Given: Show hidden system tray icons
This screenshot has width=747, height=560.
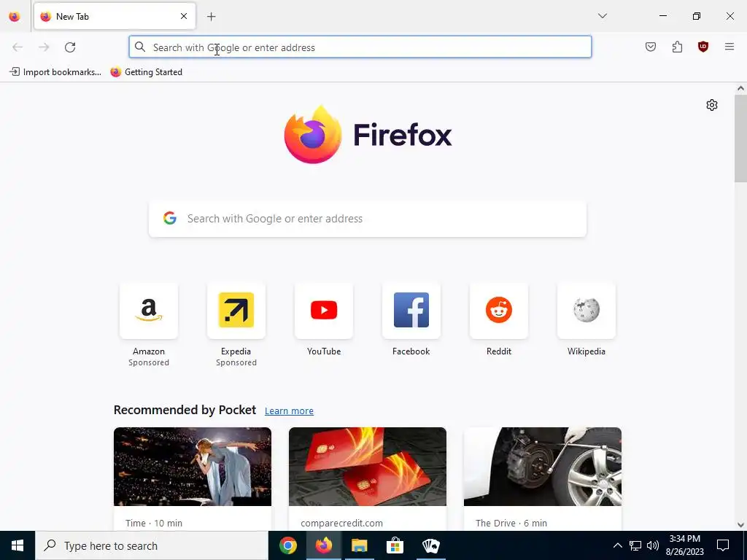Looking at the screenshot, I should point(617,545).
